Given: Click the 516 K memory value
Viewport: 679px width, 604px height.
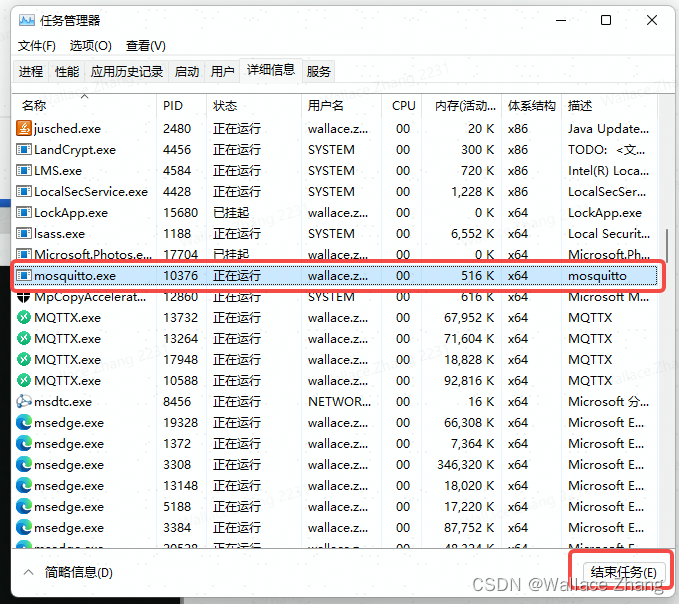Looking at the screenshot, I should tap(478, 276).
